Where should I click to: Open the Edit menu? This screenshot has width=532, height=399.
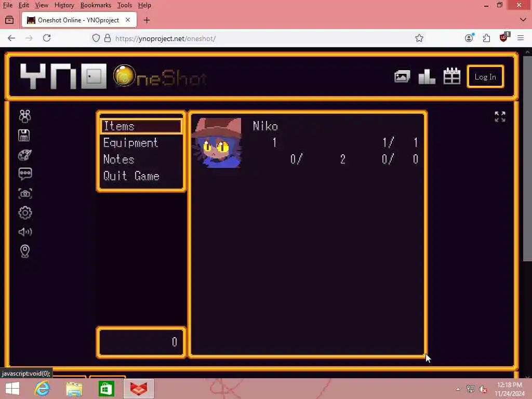[x=23, y=5]
